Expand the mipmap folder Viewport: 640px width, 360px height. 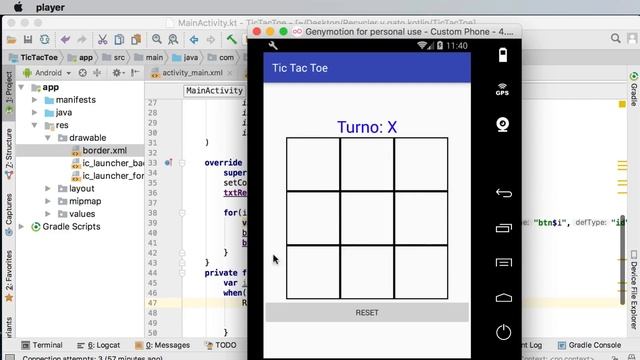pyautogui.click(x=48, y=201)
